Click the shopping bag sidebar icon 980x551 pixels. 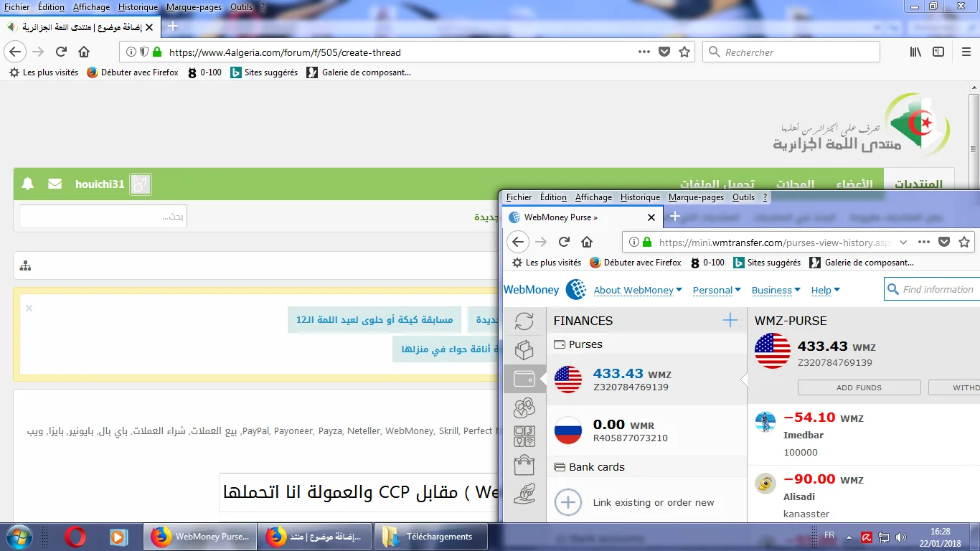pyautogui.click(x=524, y=466)
